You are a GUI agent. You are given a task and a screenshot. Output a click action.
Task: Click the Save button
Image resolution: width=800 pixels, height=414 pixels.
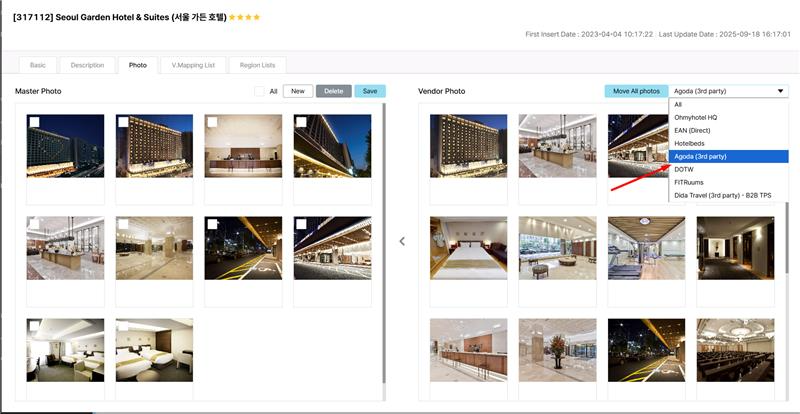pyautogui.click(x=370, y=91)
